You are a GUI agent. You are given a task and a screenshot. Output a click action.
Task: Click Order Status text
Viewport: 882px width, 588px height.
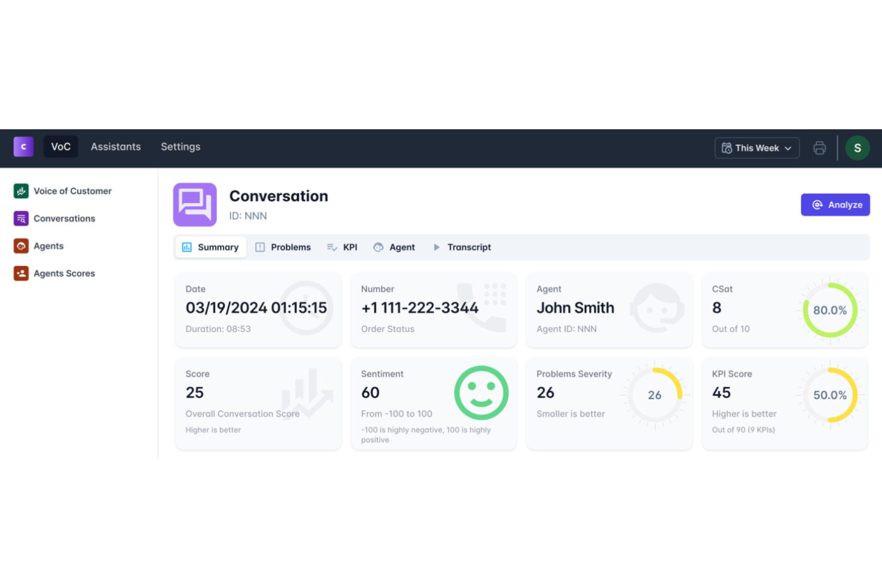coord(387,329)
